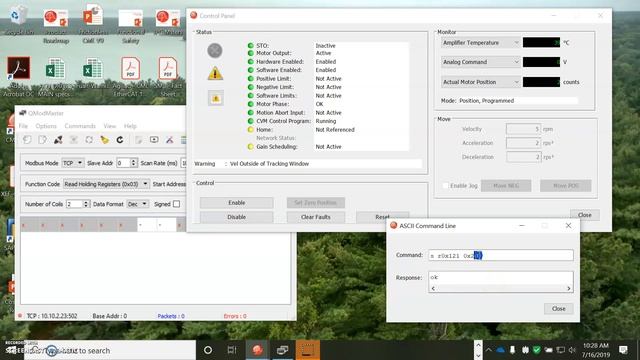Open the Data Format Dec dropdown
The width and height of the screenshot is (640, 360).
tap(137, 204)
